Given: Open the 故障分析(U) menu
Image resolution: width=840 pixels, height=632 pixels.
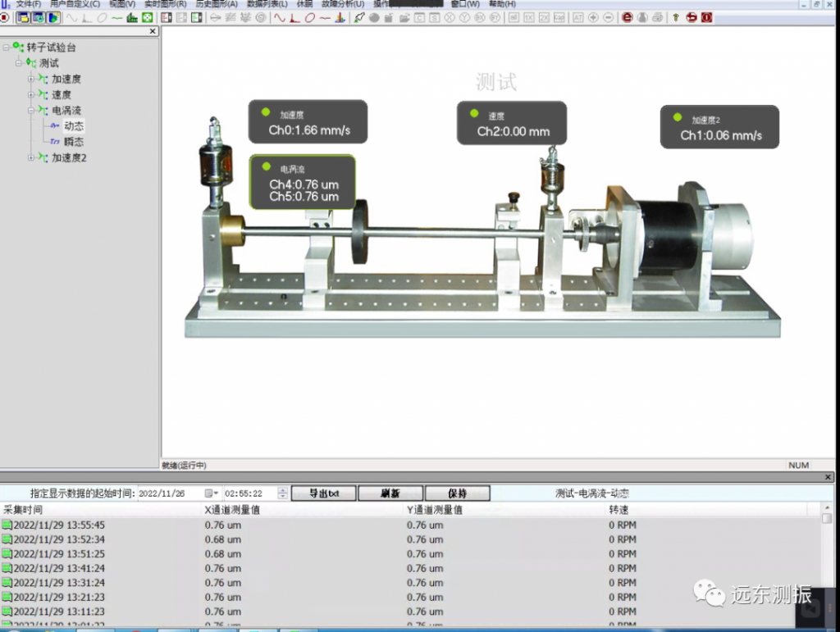Looking at the screenshot, I should click(x=342, y=4).
